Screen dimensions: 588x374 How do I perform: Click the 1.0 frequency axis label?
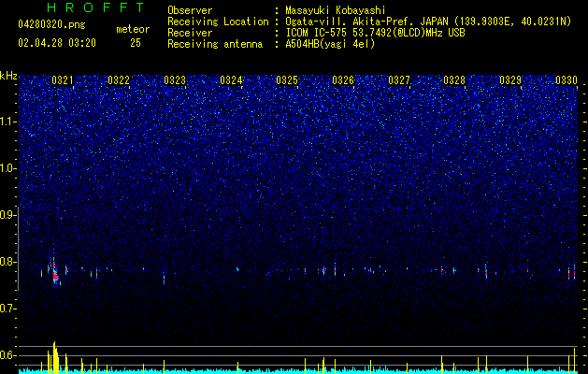7,168
